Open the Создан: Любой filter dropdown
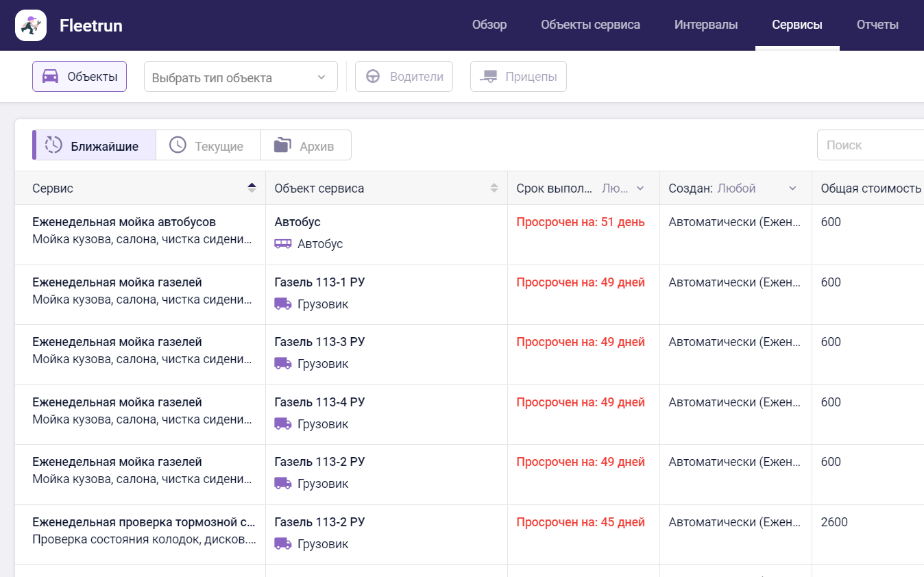This screenshot has width=924, height=577. (792, 188)
